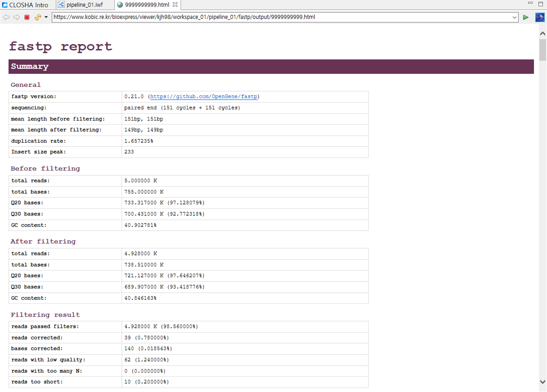
Task: Click the General section heading
Action: coord(26,85)
